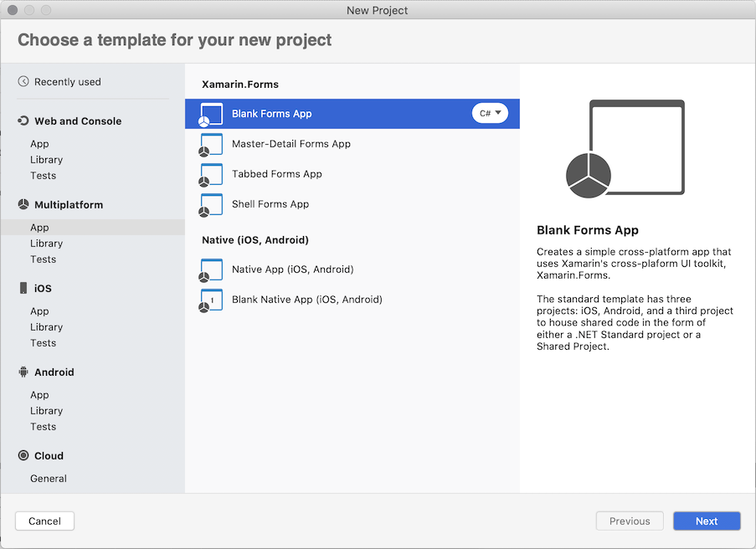Select App under iOS
The image size is (756, 549).
pos(39,310)
